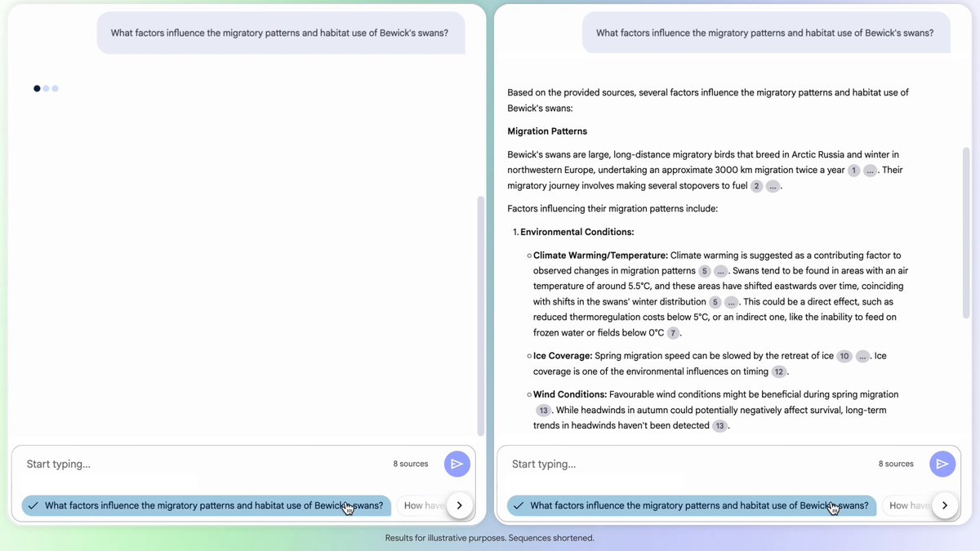This screenshot has height=551, width=980.
Task: Open citation 13 before "While headwinds in autumn"
Action: click(543, 411)
